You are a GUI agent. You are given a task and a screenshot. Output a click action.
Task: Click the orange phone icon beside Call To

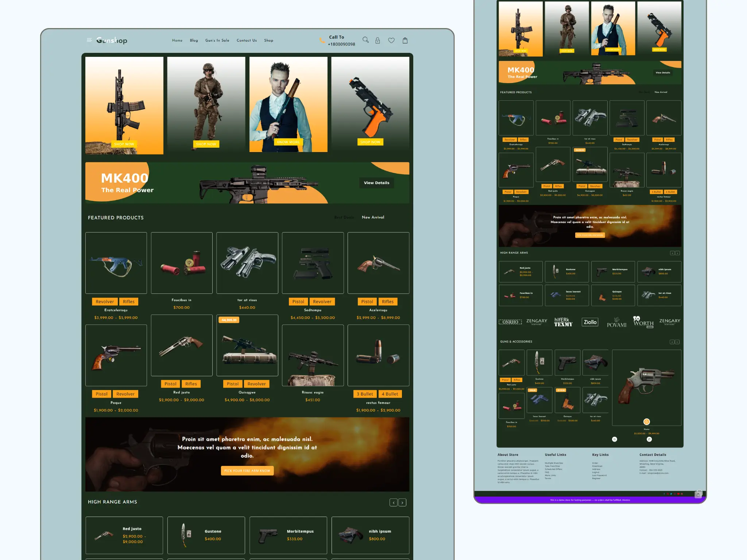(x=322, y=40)
